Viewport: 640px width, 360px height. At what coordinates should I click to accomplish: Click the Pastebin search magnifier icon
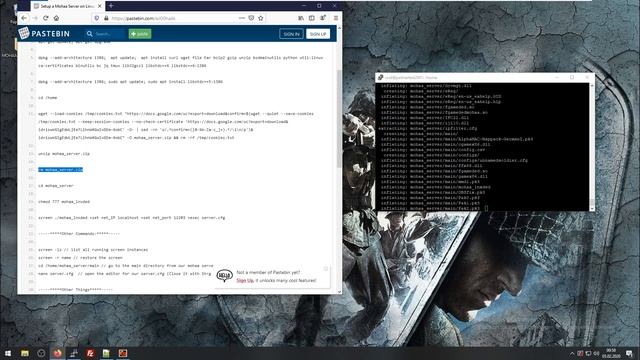pyautogui.click(x=89, y=34)
